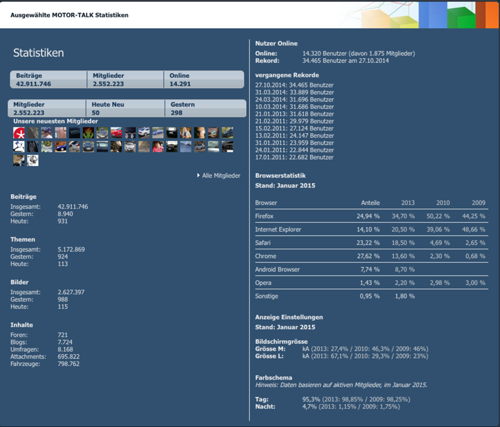Open the white circular sketch avatar in third row
The image size is (500, 427).
pyautogui.click(x=33, y=160)
